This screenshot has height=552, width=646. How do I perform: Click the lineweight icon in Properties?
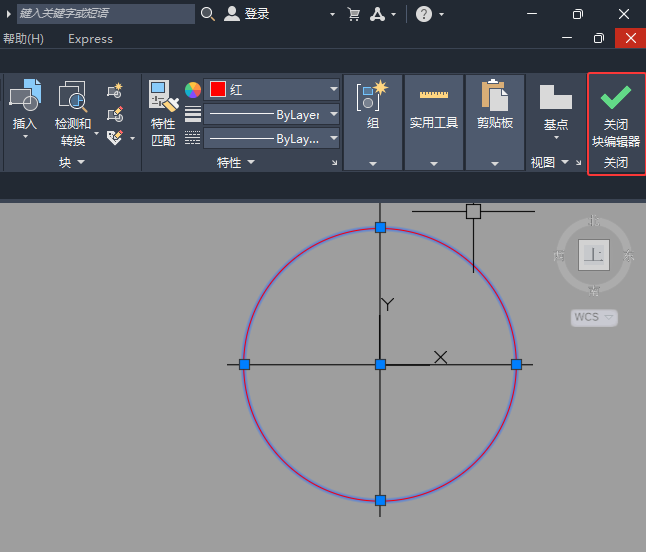(x=193, y=114)
